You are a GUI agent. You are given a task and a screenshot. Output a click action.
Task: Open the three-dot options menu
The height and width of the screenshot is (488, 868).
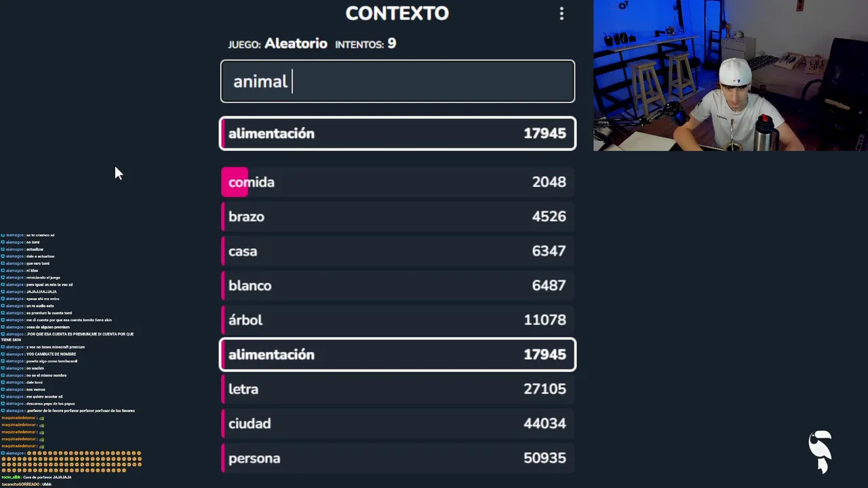(561, 14)
